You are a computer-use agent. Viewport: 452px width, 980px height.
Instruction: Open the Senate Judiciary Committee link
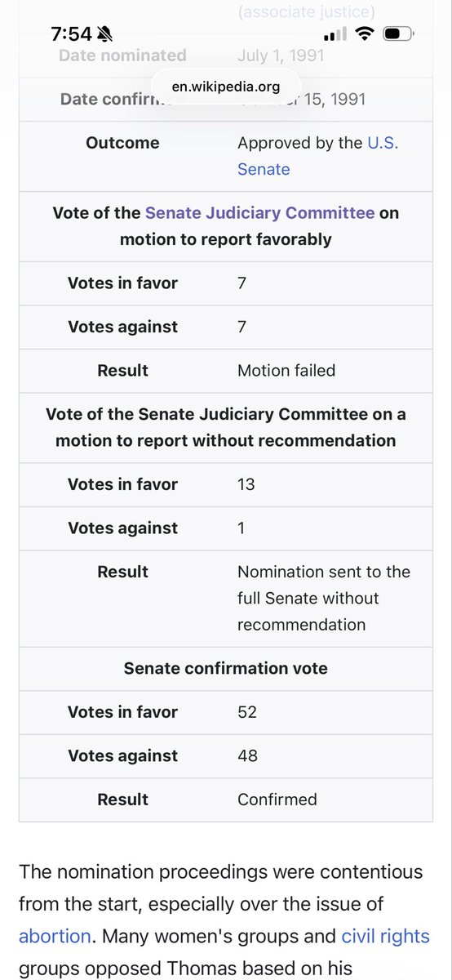pyautogui.click(x=259, y=212)
